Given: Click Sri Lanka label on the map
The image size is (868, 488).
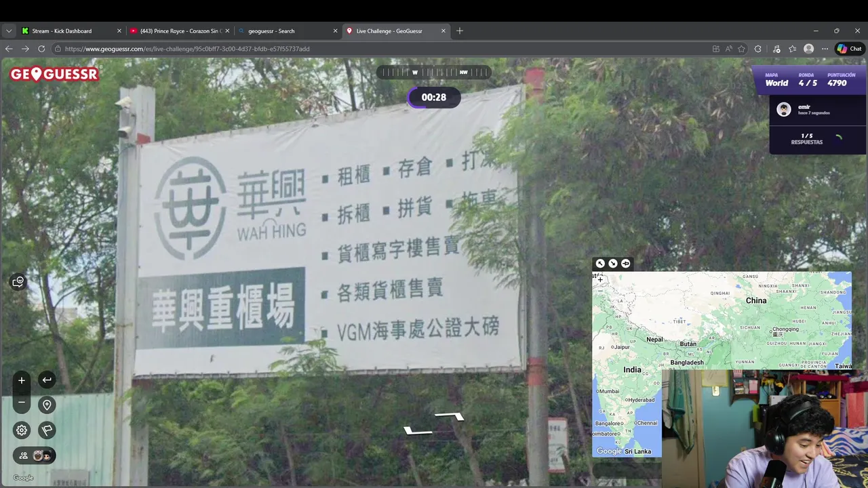Looking at the screenshot, I should (x=637, y=451).
